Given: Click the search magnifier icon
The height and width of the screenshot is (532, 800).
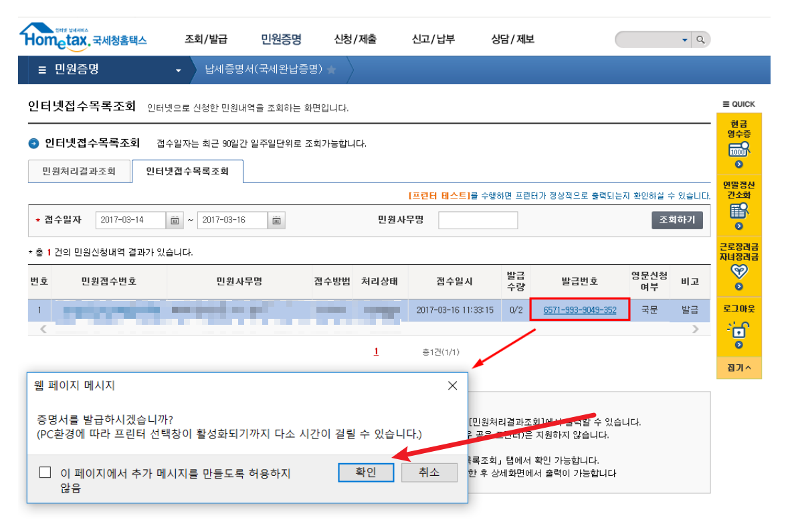Looking at the screenshot, I should 700,39.
